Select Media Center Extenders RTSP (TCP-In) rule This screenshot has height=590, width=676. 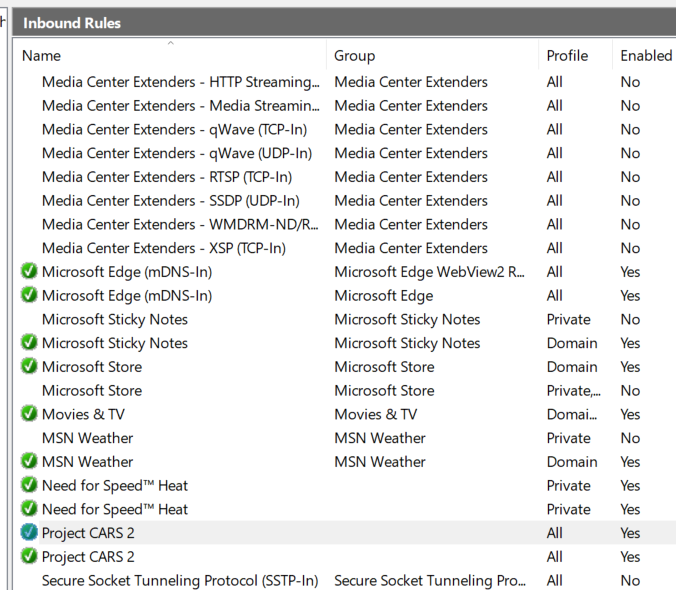(167, 177)
